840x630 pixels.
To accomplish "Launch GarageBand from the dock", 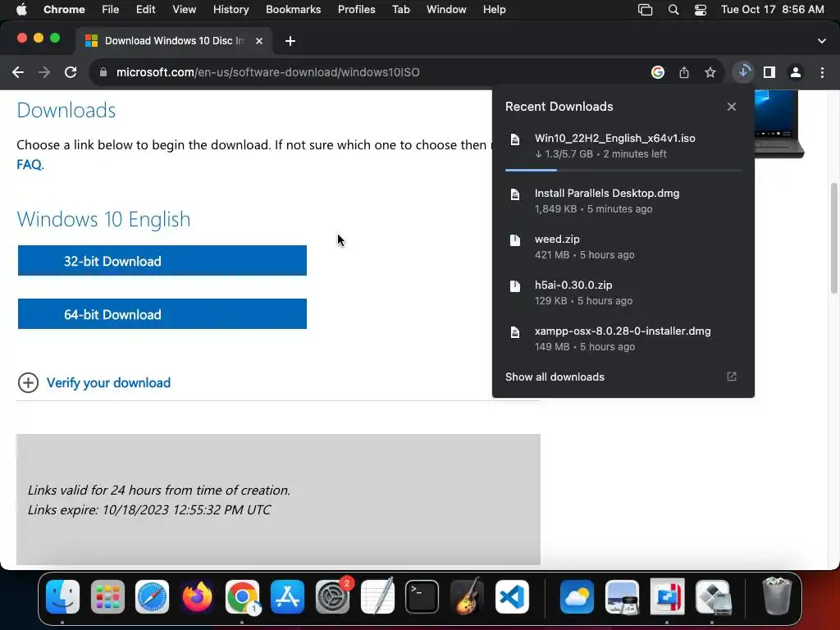I will (467, 596).
